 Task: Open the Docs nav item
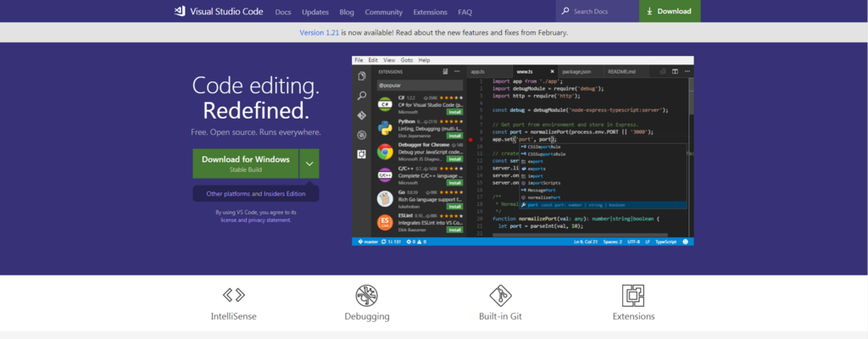tap(283, 12)
